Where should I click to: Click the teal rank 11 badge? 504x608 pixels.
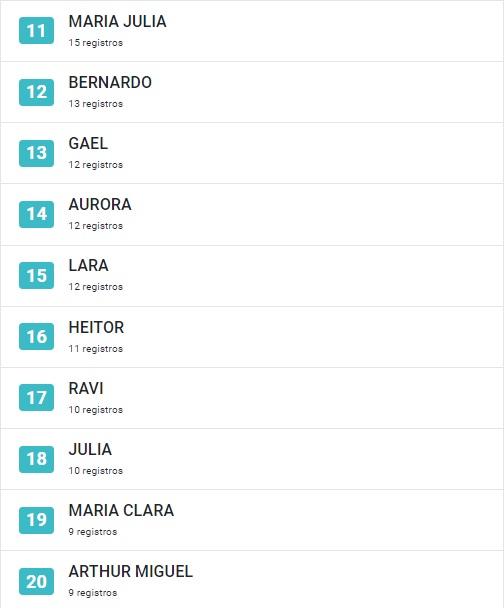click(36, 31)
